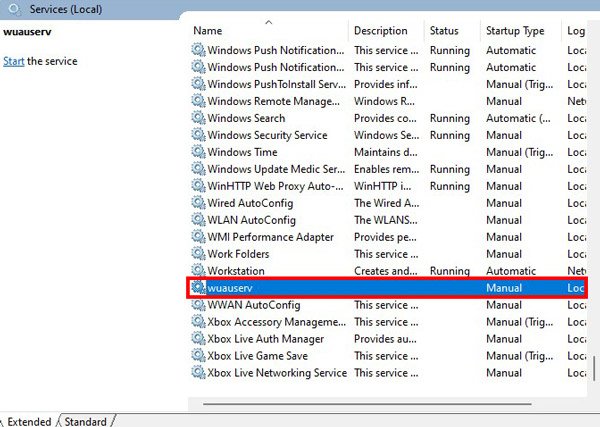Select WMI Performance Adapter service name
The width and height of the screenshot is (600, 427).
[271, 237]
